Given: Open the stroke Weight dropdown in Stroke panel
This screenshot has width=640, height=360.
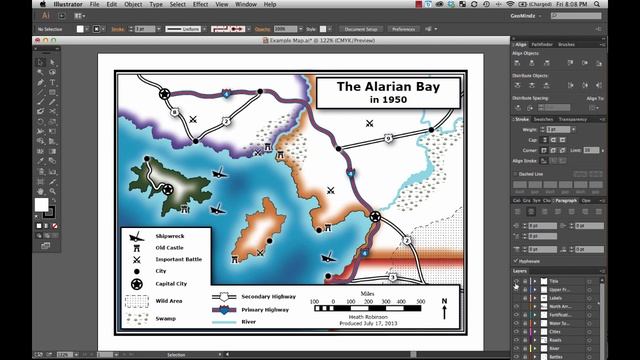Looking at the screenshot, I should click(573, 129).
